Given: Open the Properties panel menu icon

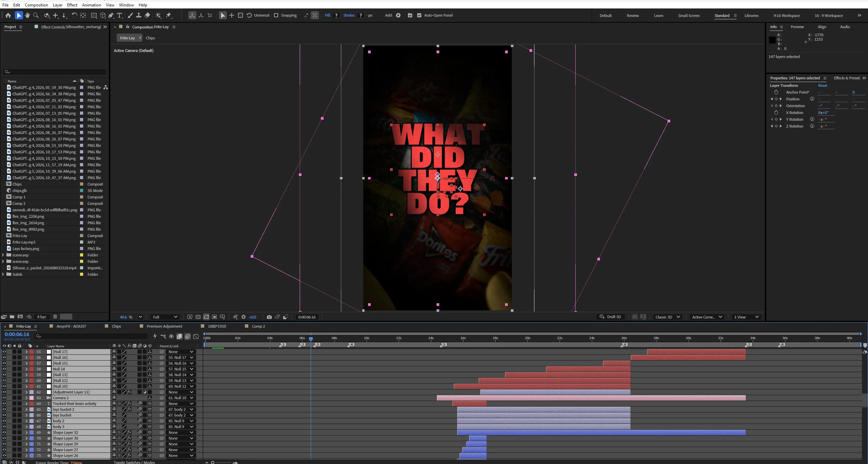Looking at the screenshot, I should click(825, 78).
